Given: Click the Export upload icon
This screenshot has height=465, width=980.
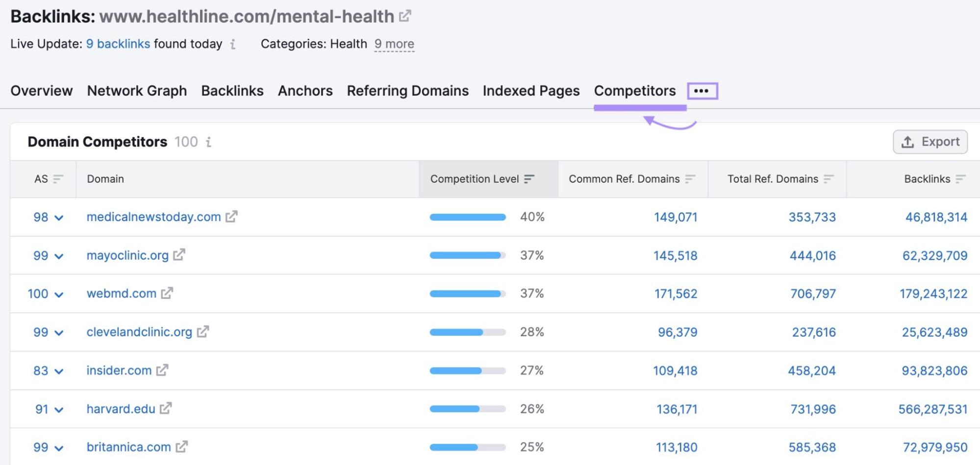Looking at the screenshot, I should 906,142.
